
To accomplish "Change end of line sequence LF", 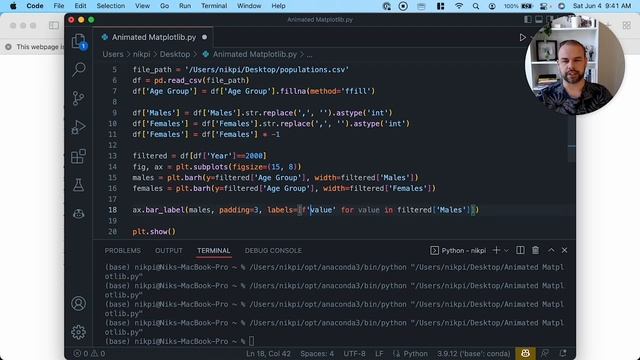I will tap(379, 353).
